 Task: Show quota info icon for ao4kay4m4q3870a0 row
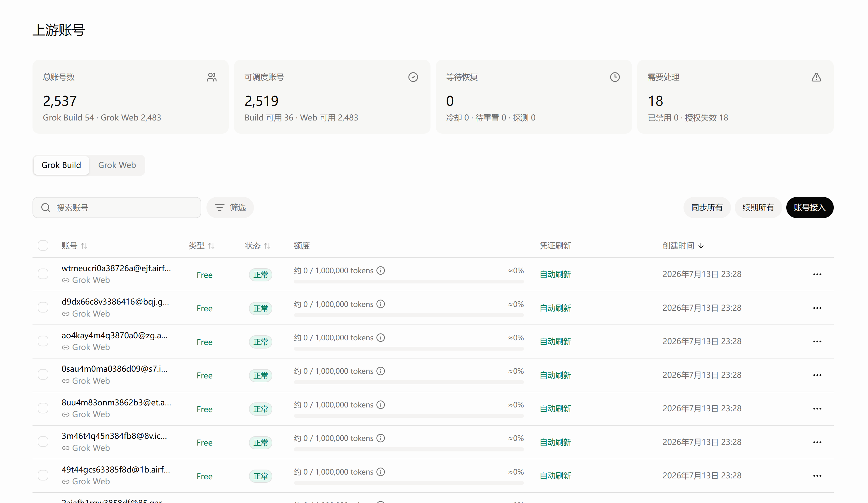(381, 338)
